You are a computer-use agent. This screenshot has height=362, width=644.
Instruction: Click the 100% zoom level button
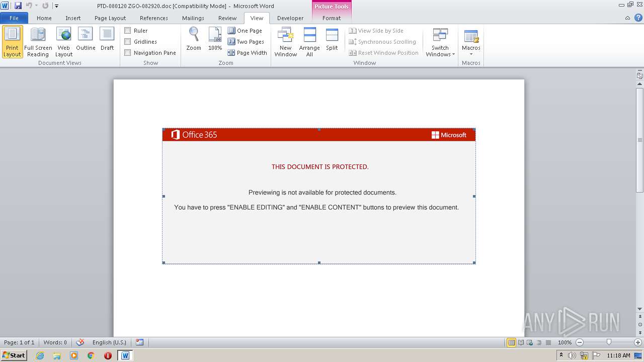tap(565, 342)
